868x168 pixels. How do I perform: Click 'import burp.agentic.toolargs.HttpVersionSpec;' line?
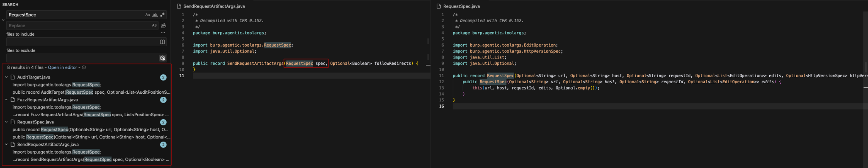tap(508, 51)
